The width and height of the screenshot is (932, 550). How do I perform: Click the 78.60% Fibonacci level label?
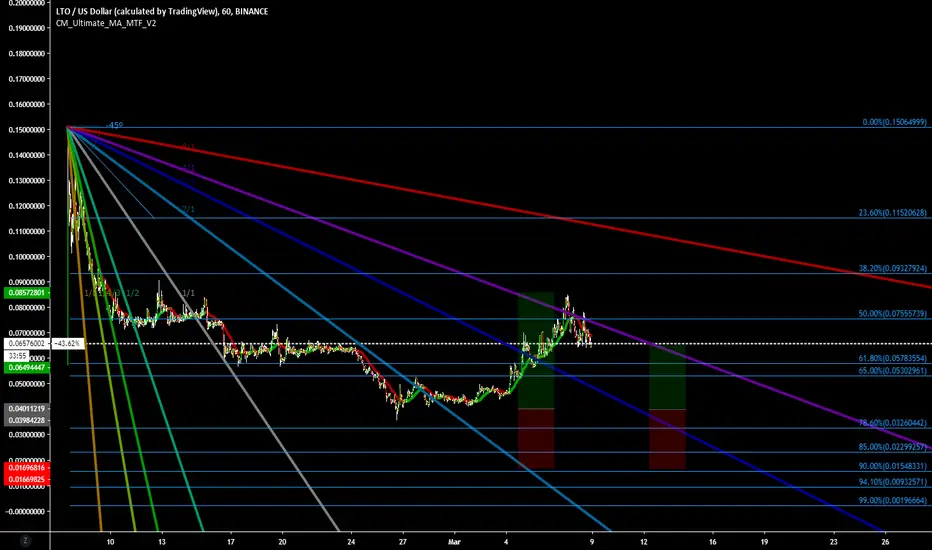point(892,423)
